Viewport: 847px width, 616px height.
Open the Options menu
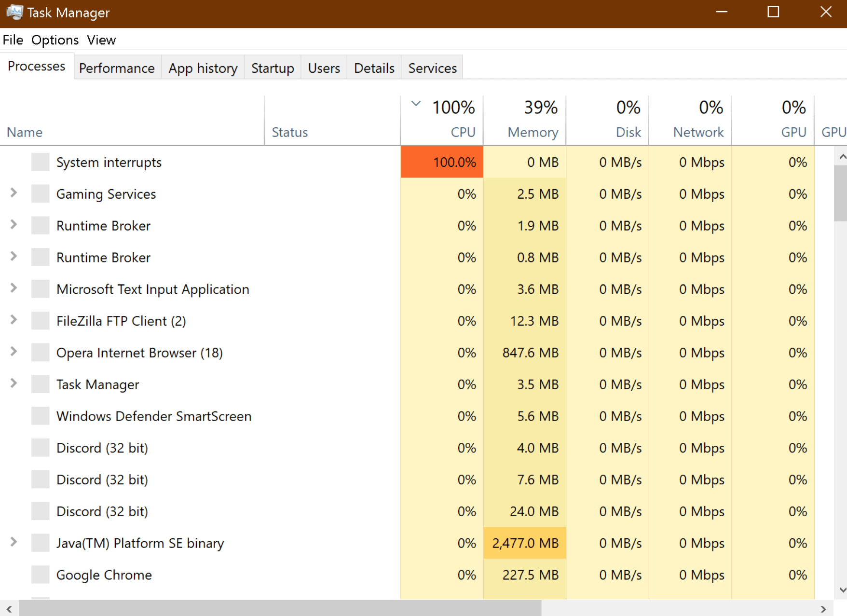pos(55,40)
